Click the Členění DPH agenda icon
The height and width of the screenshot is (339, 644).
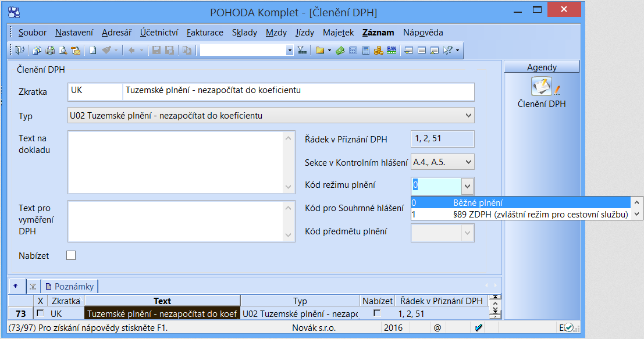(x=542, y=88)
